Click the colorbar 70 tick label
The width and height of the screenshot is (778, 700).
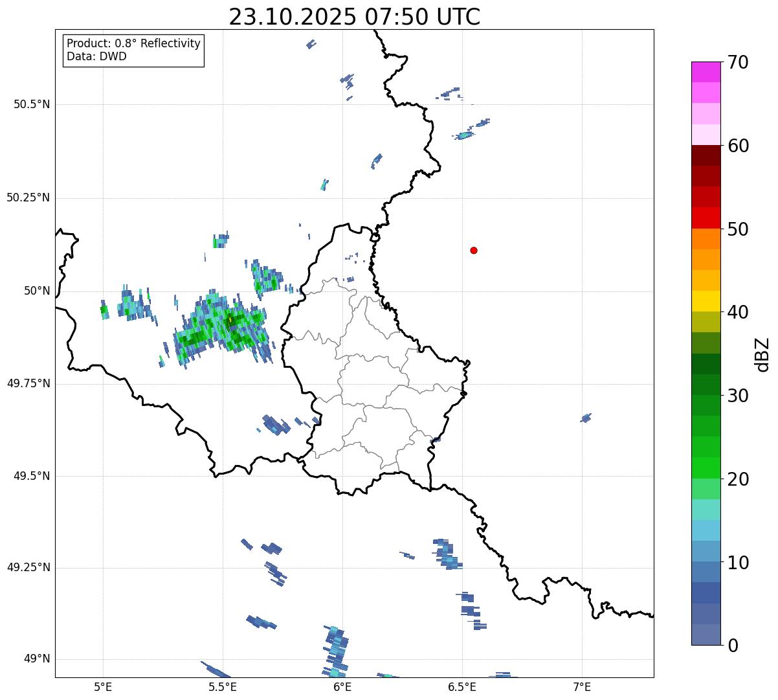[738, 62]
